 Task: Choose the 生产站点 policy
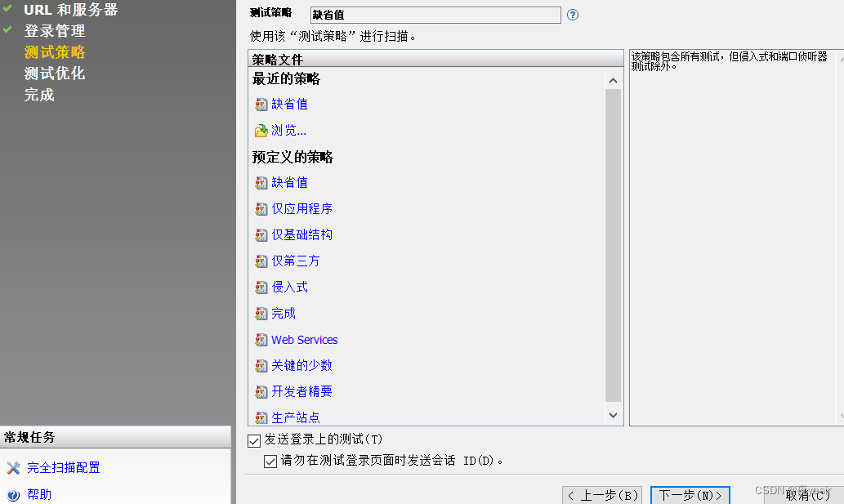click(x=296, y=418)
